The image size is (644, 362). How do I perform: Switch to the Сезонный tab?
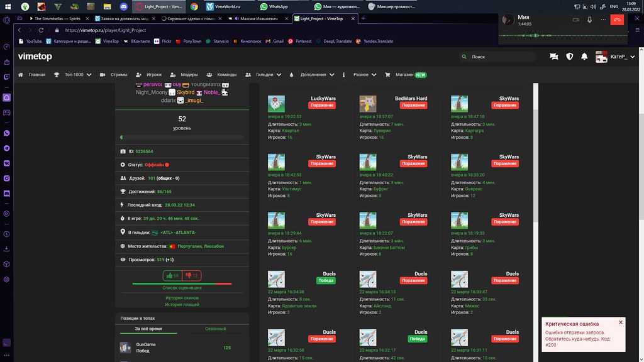tap(215, 329)
